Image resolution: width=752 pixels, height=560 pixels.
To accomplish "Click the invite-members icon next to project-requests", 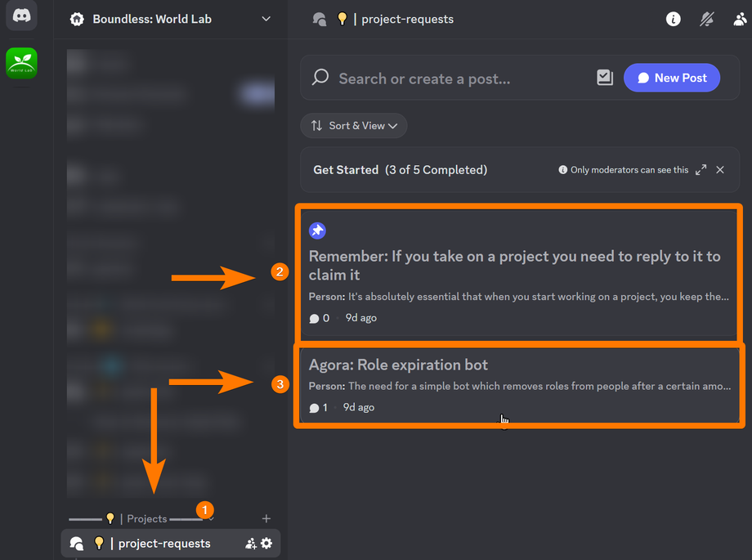I will 251,543.
